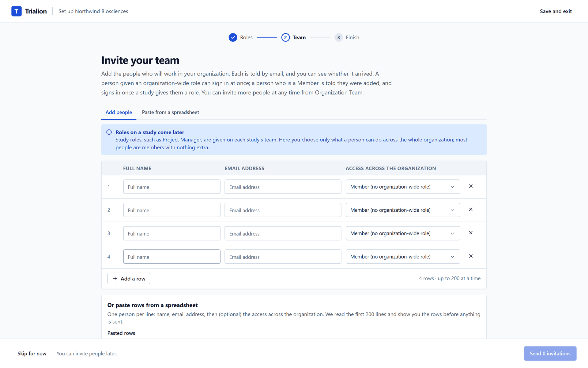
Task: Focus the Full name field in row 1
Action: (172, 187)
